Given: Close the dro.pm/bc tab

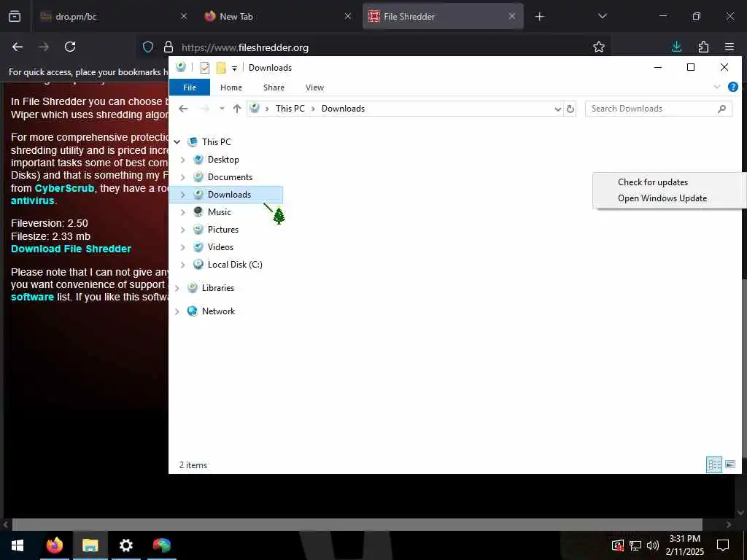Looking at the screenshot, I should coord(184,16).
